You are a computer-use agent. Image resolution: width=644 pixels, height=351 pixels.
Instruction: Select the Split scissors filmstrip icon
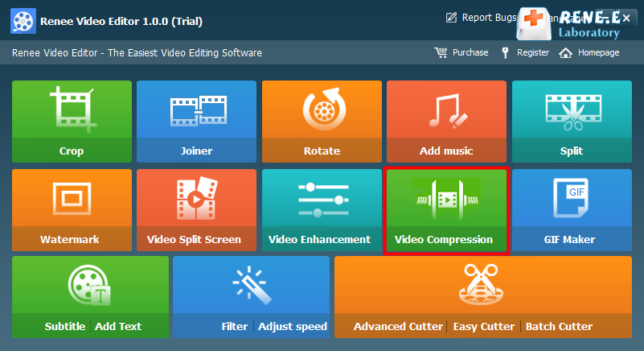[573, 113]
